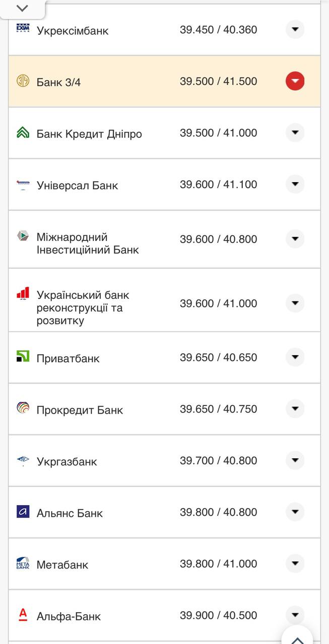Select the green Банк Кредит Дніпро logo
Image resolution: width=329 pixels, height=644 pixels.
pos(23,132)
